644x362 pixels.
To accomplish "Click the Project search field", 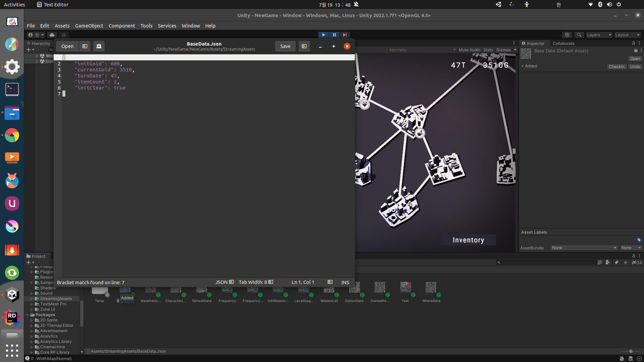I will pyautogui.click(x=546, y=262).
